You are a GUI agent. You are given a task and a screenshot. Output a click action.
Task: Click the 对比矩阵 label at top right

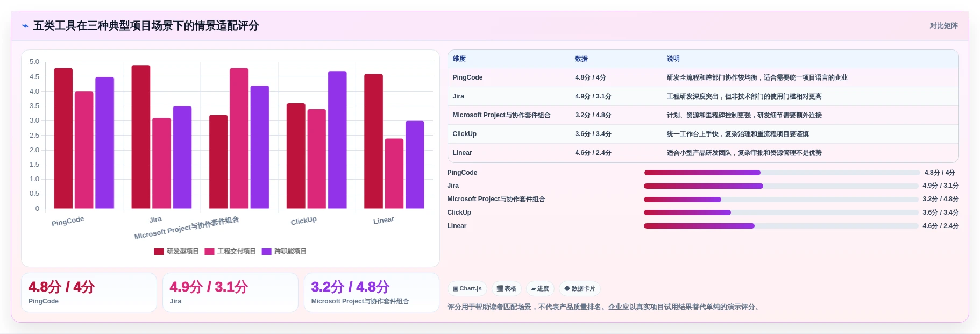pos(943,26)
